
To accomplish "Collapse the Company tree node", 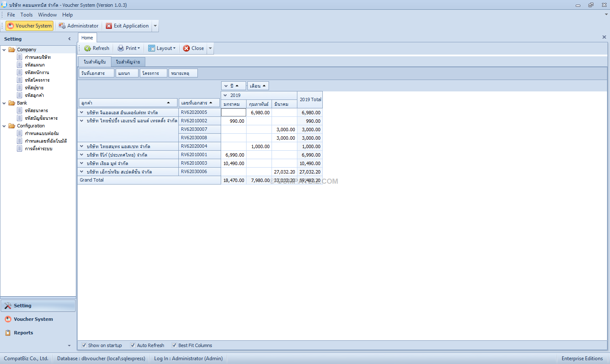I will click(x=4, y=50).
